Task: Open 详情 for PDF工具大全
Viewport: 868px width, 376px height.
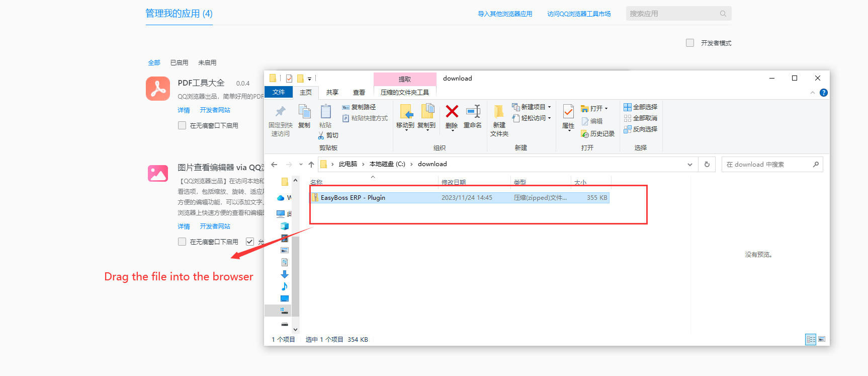Action: click(x=184, y=110)
